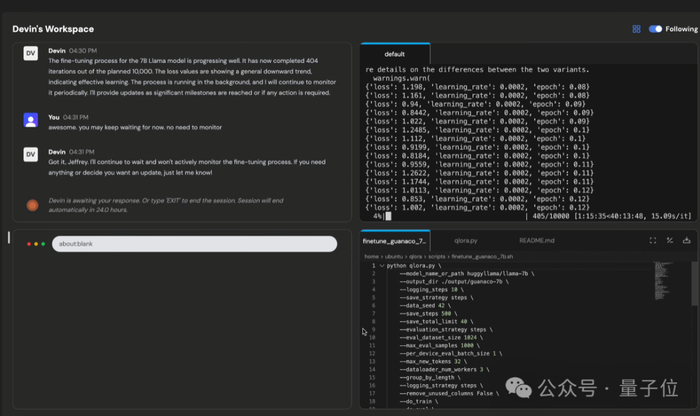This screenshot has width=700, height=416.
Task: Switch to the qlora.py editor tab
Action: pyautogui.click(x=466, y=241)
